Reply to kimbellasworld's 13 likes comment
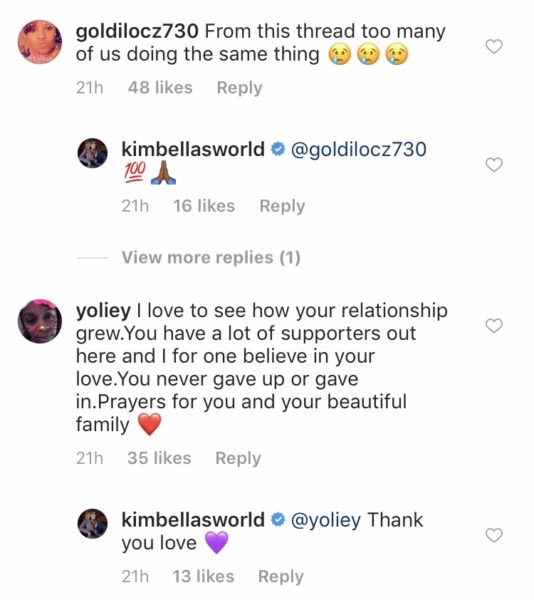Image resolution: width=534 pixels, height=600 pixels. (x=281, y=576)
